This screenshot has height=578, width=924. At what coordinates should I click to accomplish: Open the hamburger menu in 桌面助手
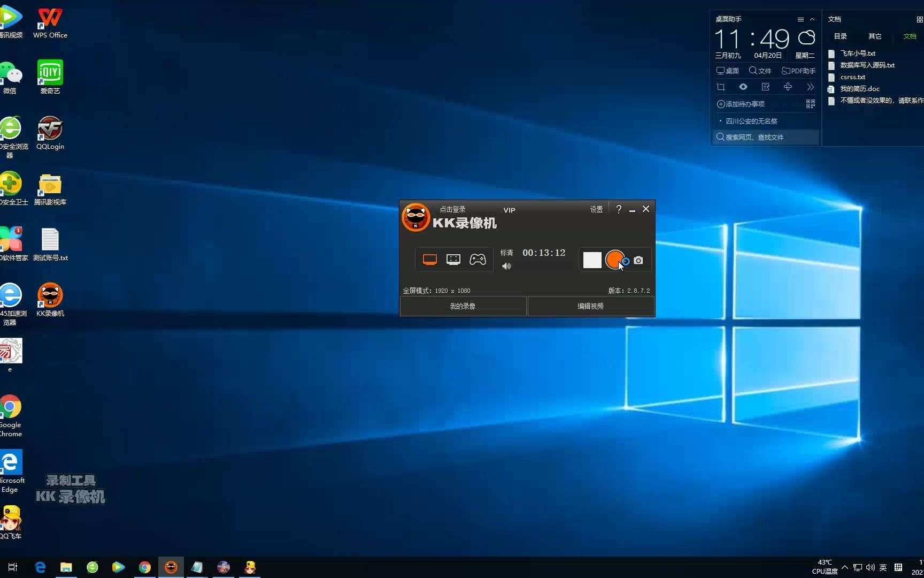pos(800,19)
